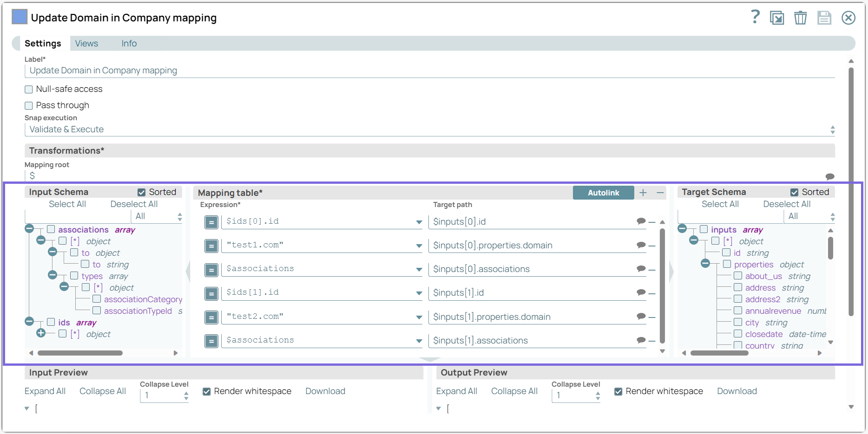This screenshot has width=868, height=434.
Task: Open dropdown arrow for $ids[0].id expression
Action: [x=419, y=222]
